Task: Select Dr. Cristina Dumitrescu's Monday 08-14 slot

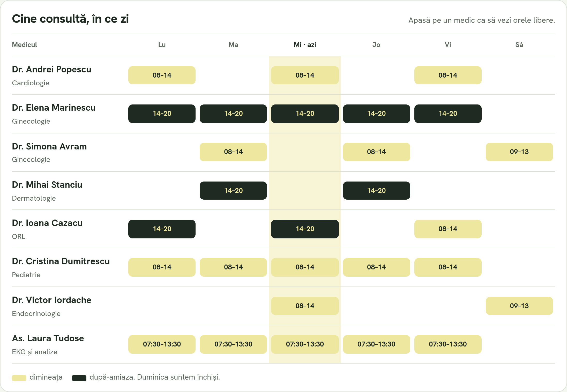Action: tap(162, 267)
